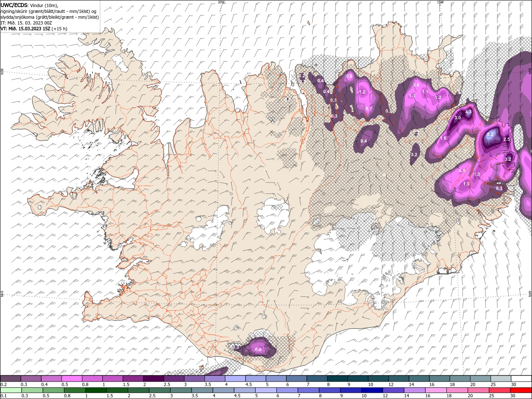Click the 20W longitude label
The image size is (532, 399).
[x=221, y=2]
